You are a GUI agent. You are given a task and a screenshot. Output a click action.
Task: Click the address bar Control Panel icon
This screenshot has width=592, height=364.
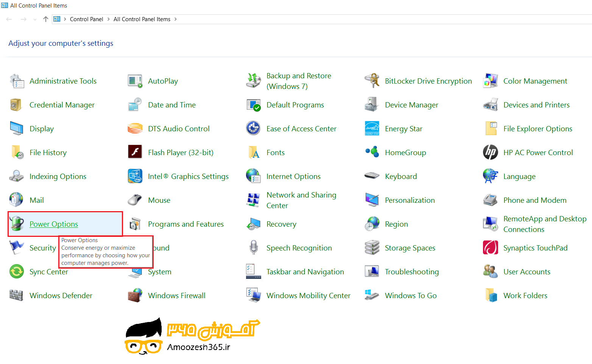tap(57, 19)
